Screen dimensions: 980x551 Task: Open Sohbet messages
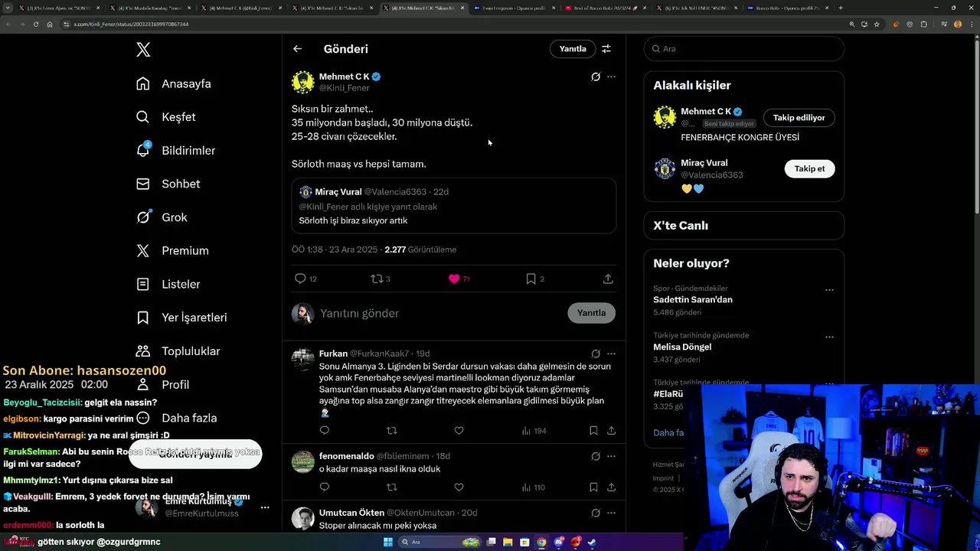click(x=168, y=184)
